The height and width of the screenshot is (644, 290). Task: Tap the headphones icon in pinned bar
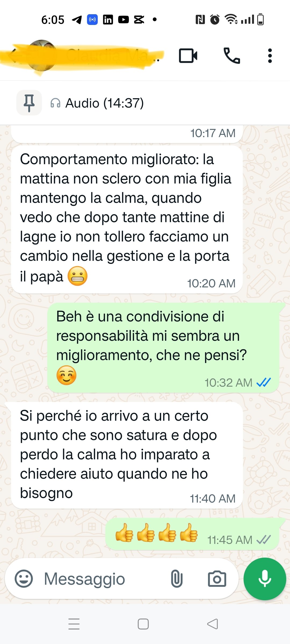point(55,103)
